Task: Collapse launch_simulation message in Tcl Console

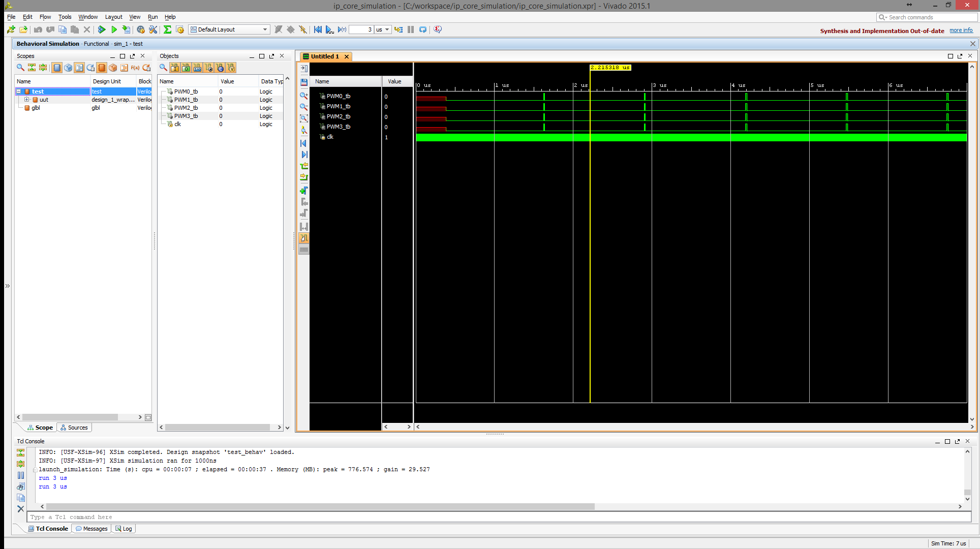Action: (35, 470)
